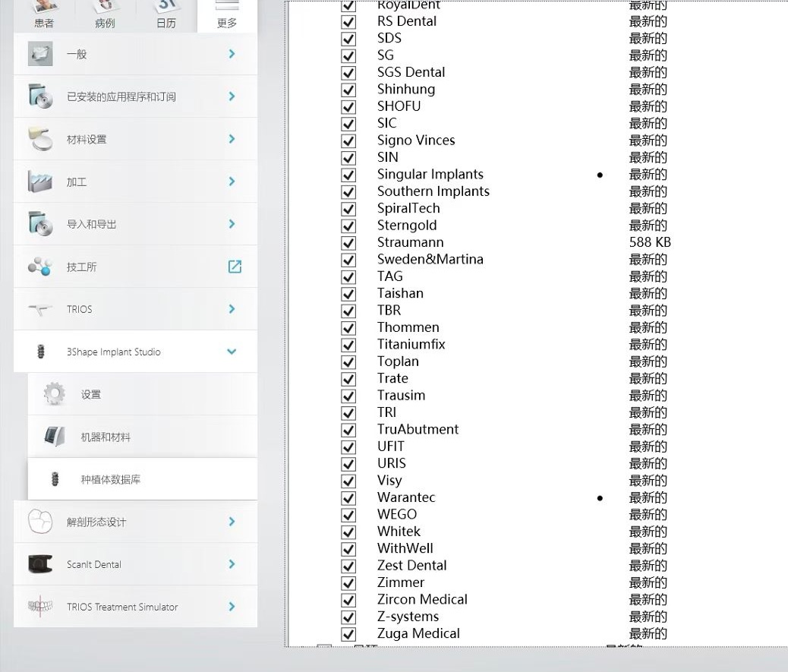788x672 pixels.
Task: Expand the 材料设置 section arrow
Action: (x=232, y=139)
